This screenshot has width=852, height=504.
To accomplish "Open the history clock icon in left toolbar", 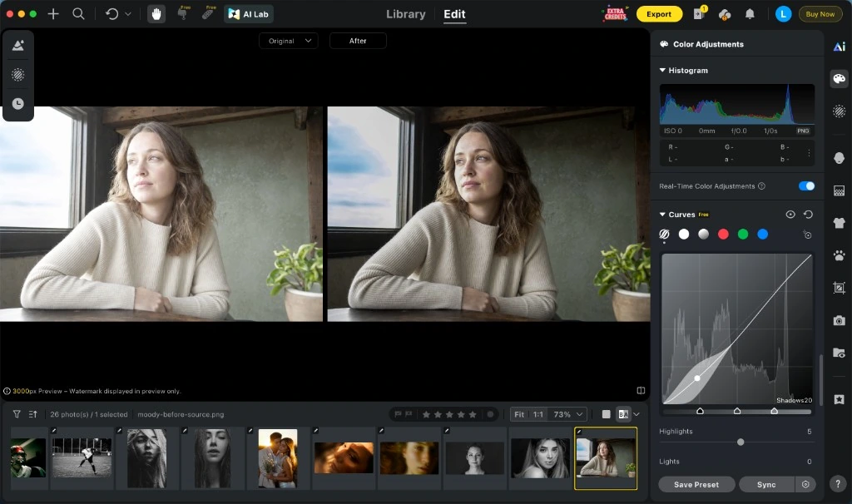I will [x=18, y=104].
